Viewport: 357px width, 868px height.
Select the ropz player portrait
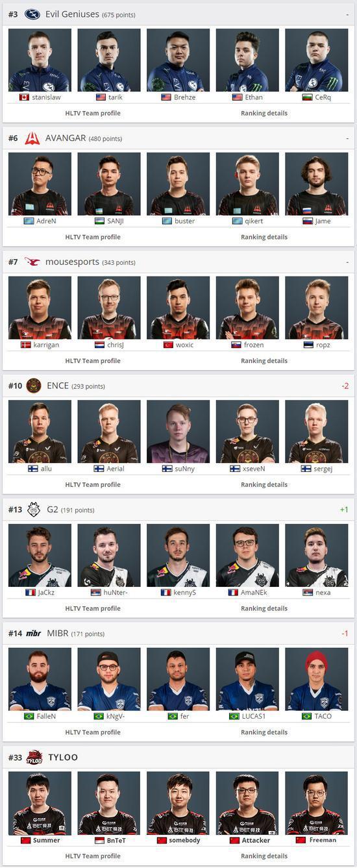pos(317,308)
